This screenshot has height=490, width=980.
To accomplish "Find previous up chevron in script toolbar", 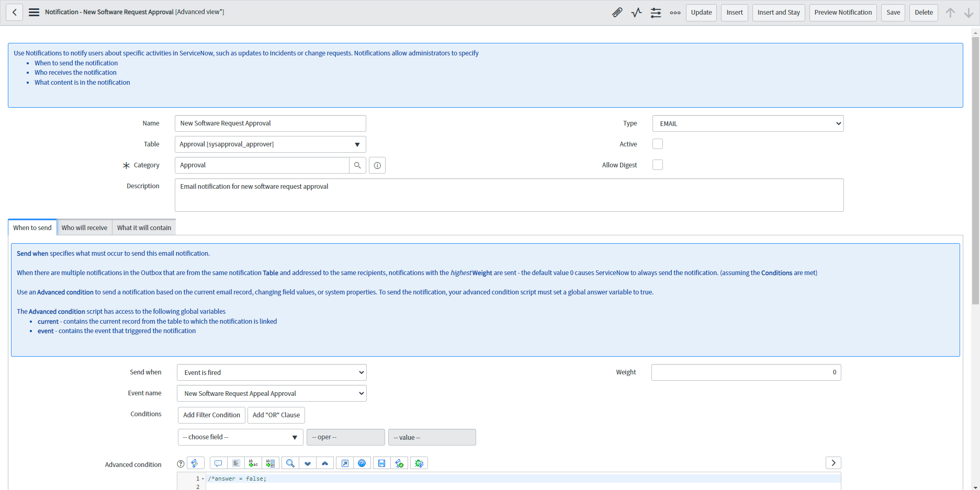I will click(x=325, y=463).
